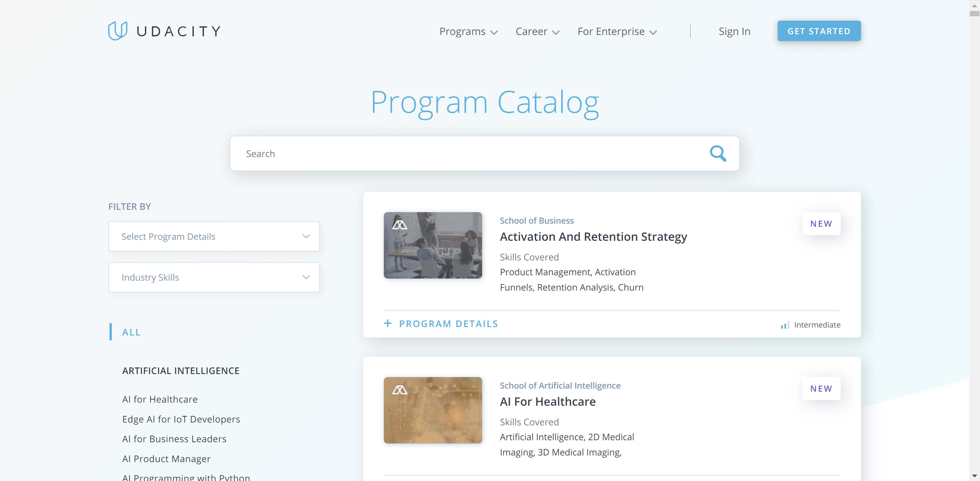
Task: Expand the Program Details for Activation Strategy
Action: pos(441,323)
